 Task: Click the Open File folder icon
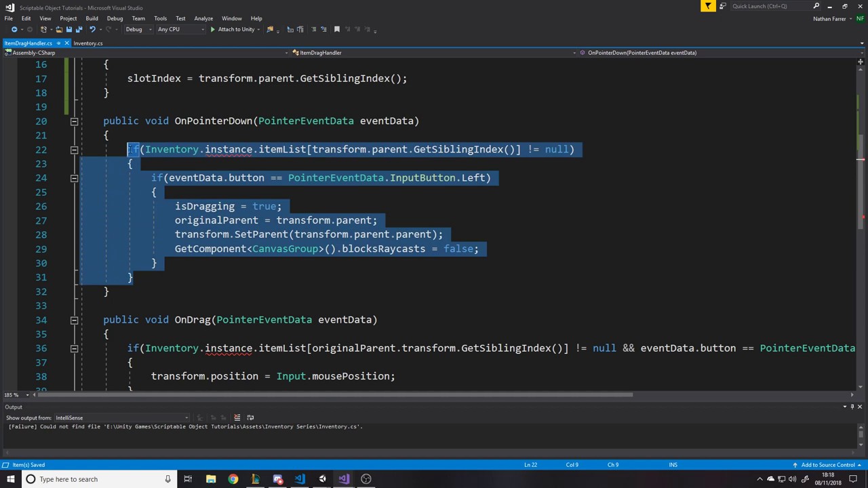coord(59,29)
